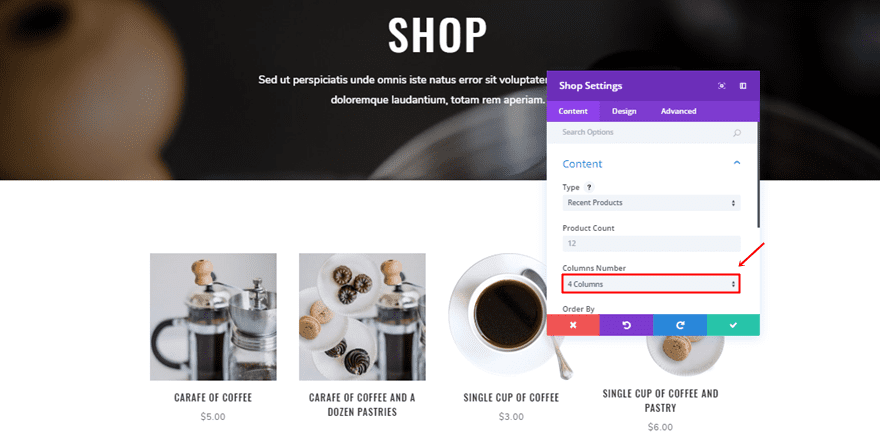Save settings with the green checkmark

[733, 325]
